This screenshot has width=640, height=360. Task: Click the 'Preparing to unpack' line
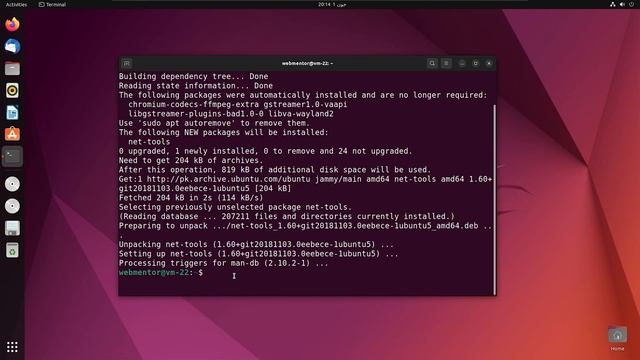pyautogui.click(x=305, y=226)
